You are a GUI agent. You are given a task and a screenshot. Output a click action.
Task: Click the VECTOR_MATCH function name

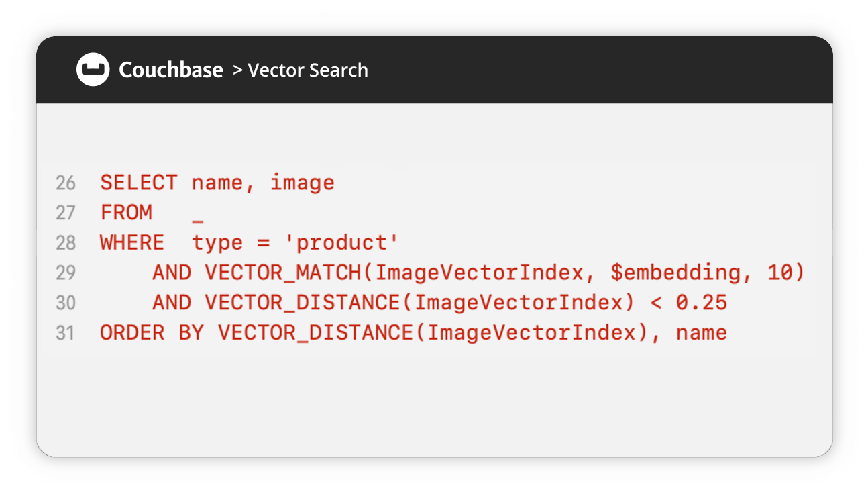(283, 273)
